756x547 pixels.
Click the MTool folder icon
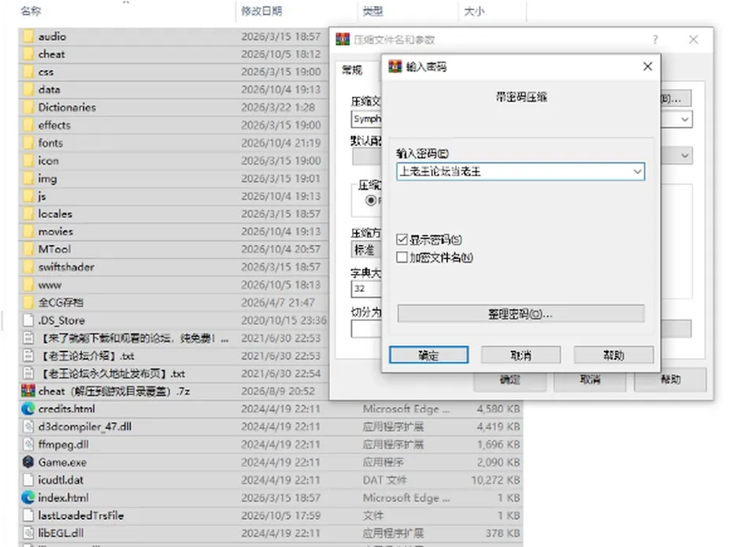click(28, 249)
